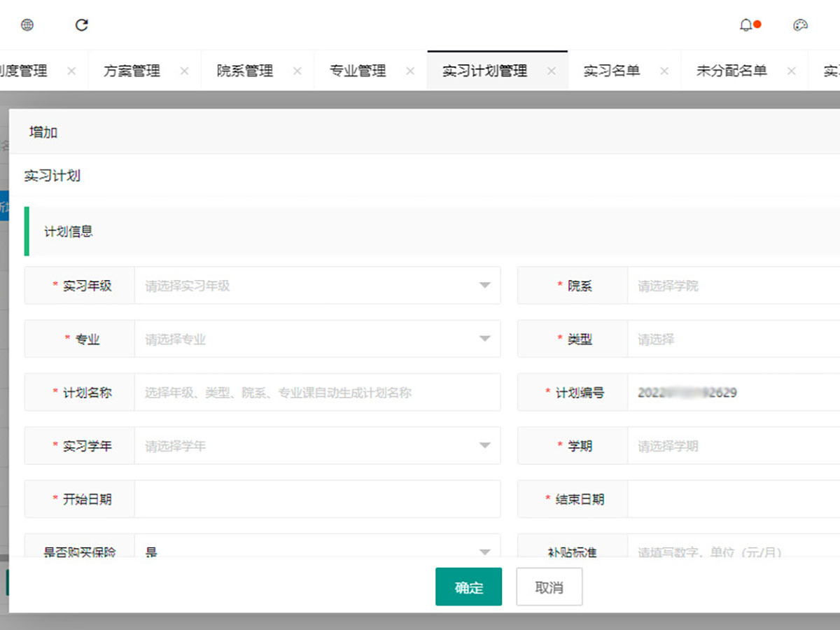This screenshot has width=840, height=630.
Task: Click the 开始日期 input field
Action: point(317,499)
